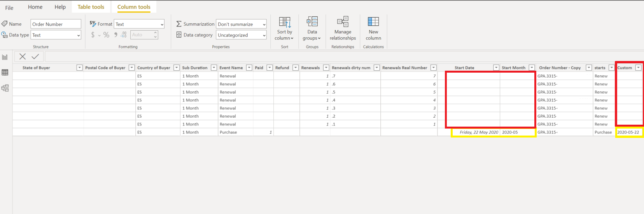The image size is (644, 214).
Task: Open filter dropdown for State of Buyer
Action: [79, 68]
